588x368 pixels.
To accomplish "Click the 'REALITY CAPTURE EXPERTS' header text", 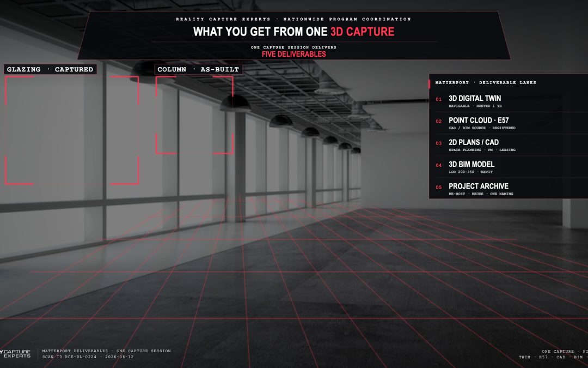I will [223, 19].
